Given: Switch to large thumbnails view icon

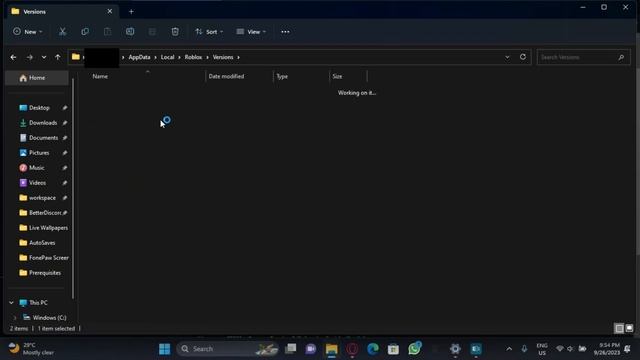Looking at the screenshot, I should pos(629,328).
